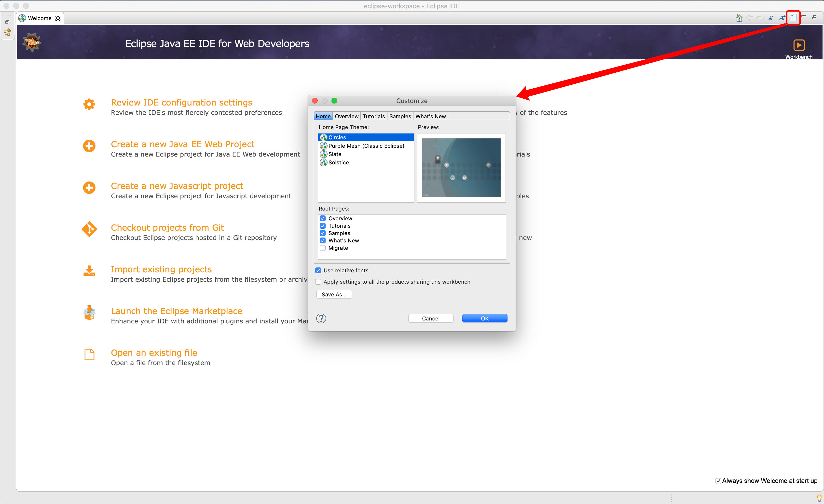
Task: Click the Save As... button
Action: pyautogui.click(x=334, y=294)
